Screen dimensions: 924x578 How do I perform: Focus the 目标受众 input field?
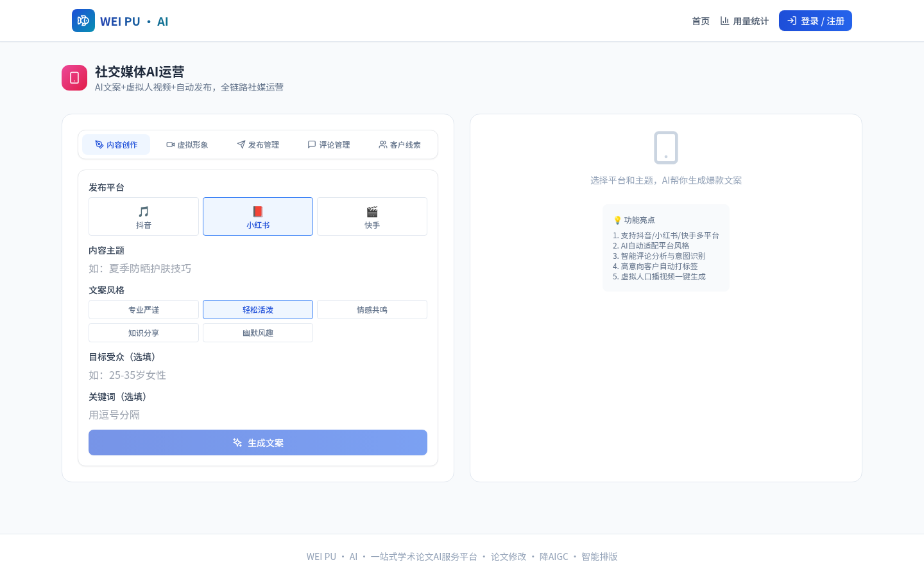tap(258, 375)
